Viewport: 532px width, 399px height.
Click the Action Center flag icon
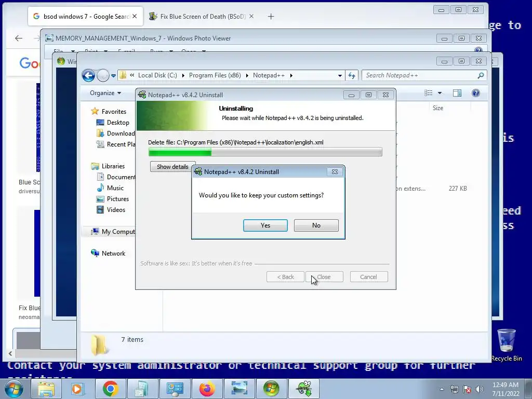pyautogui.click(x=467, y=389)
